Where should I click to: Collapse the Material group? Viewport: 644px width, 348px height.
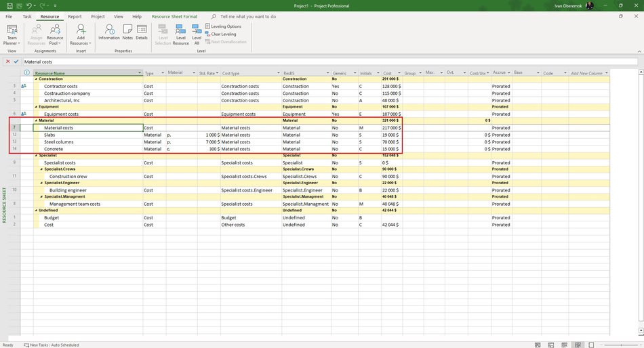point(36,121)
